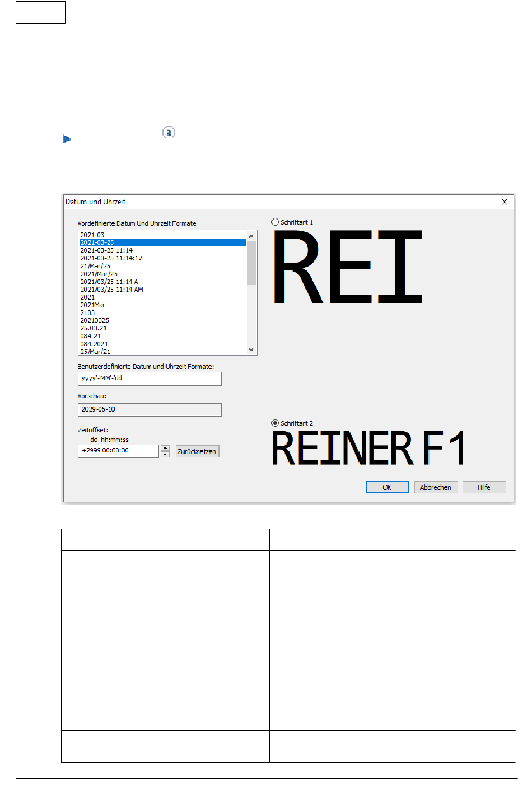Click the format list scrollbar thumb
532x789 pixels.
click(251, 263)
